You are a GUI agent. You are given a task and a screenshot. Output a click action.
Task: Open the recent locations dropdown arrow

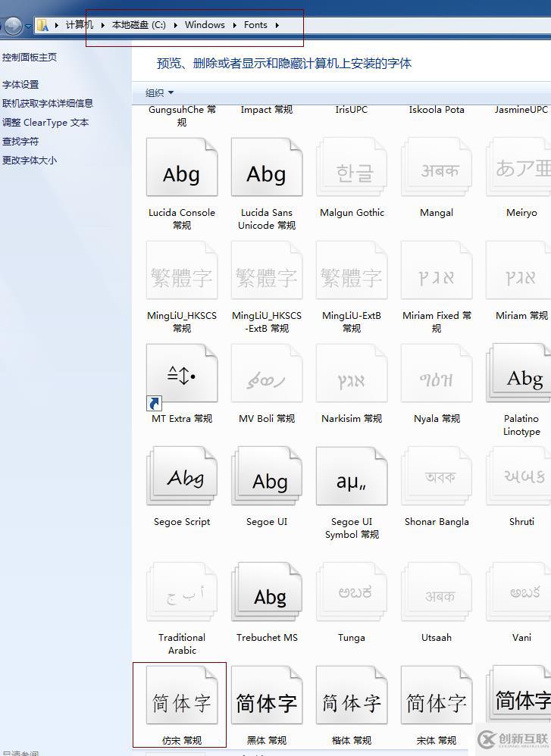pyautogui.click(x=29, y=26)
